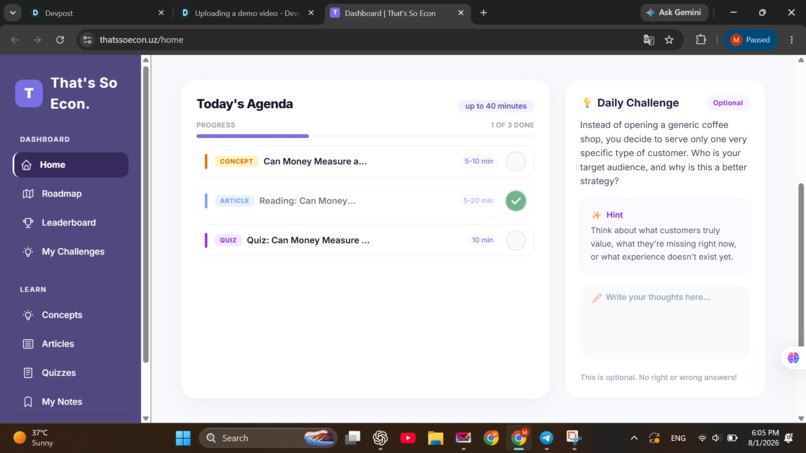
Task: Go forward in browser history
Action: [37, 40]
